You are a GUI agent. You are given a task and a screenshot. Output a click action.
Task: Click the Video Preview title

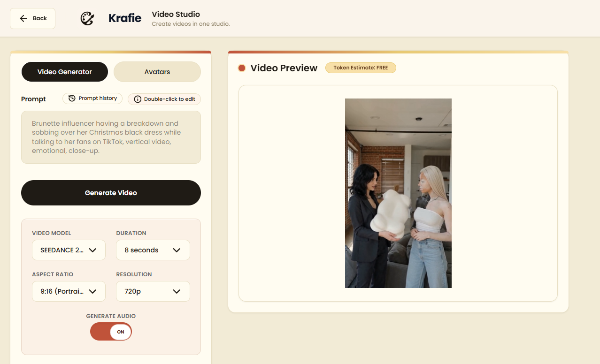(x=284, y=68)
